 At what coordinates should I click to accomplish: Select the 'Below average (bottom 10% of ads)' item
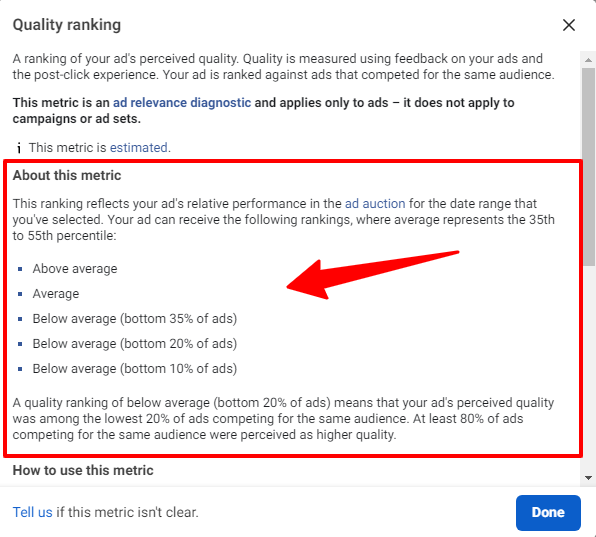pos(135,369)
